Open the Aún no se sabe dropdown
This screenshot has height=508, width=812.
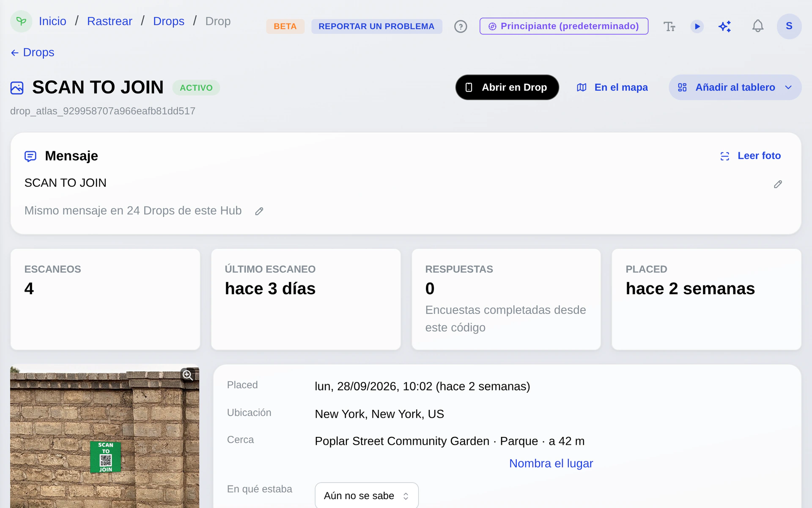point(367,496)
